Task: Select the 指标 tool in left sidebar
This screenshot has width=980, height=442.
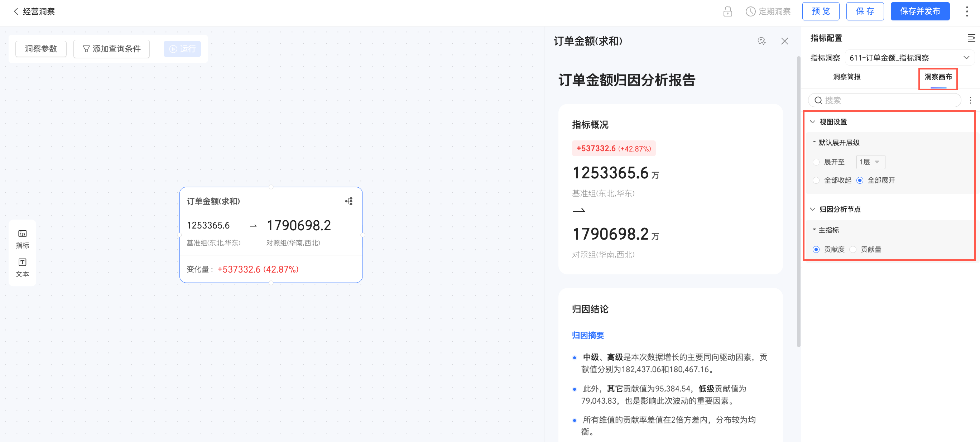Action: pos(22,239)
